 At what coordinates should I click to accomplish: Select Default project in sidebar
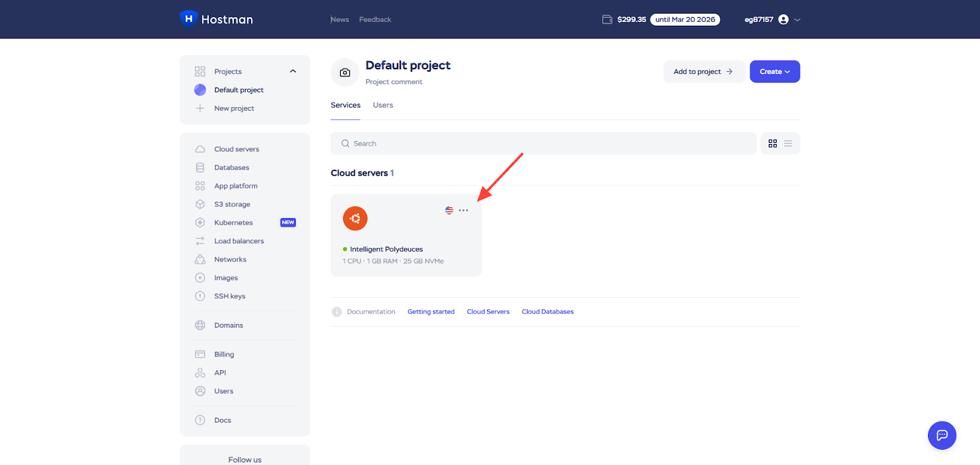click(239, 90)
